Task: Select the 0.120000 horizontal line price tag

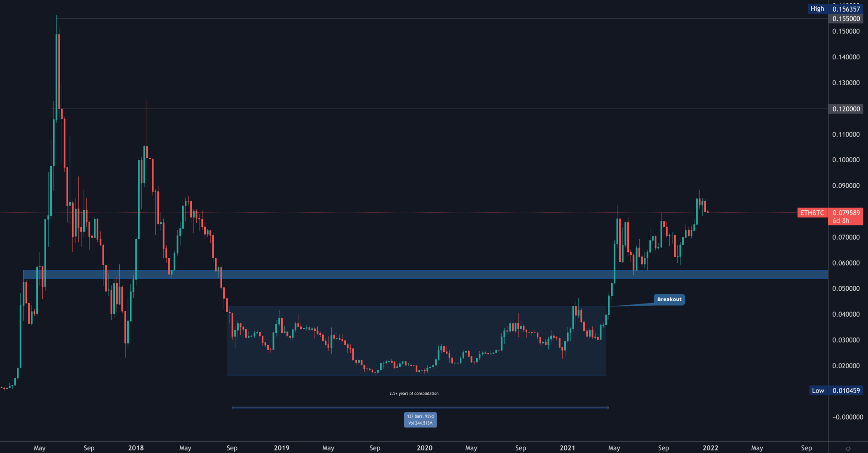Action: 846,109
